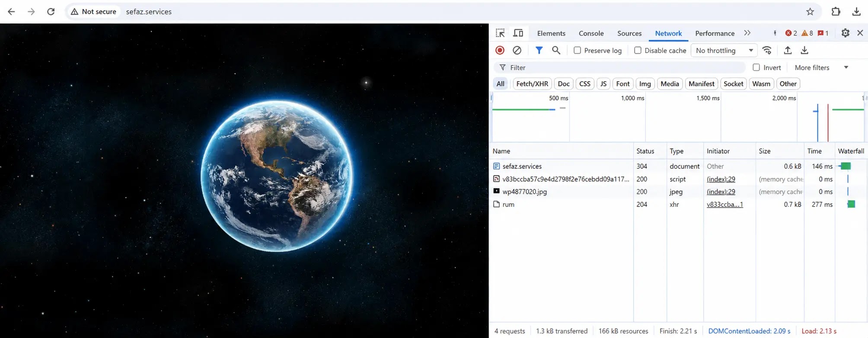
Task: Click the address bar URL sefaz.services
Action: click(x=149, y=12)
